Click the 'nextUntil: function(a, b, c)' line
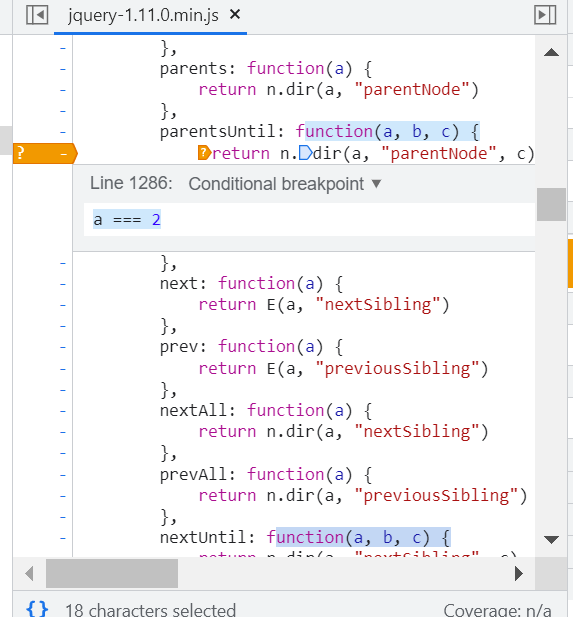 click(305, 538)
